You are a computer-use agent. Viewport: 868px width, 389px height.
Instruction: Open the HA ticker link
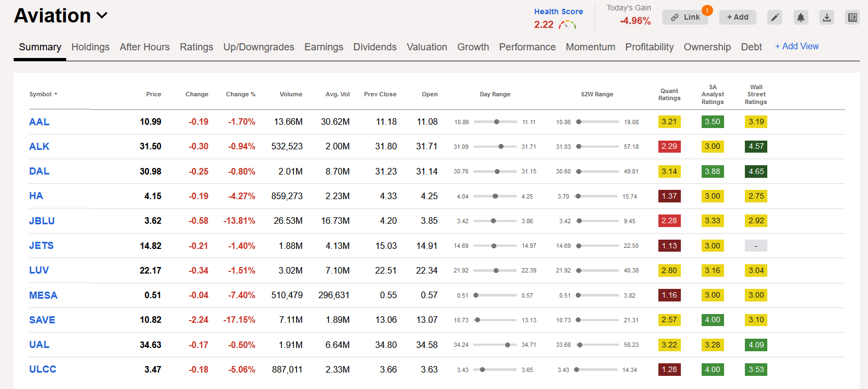click(36, 196)
